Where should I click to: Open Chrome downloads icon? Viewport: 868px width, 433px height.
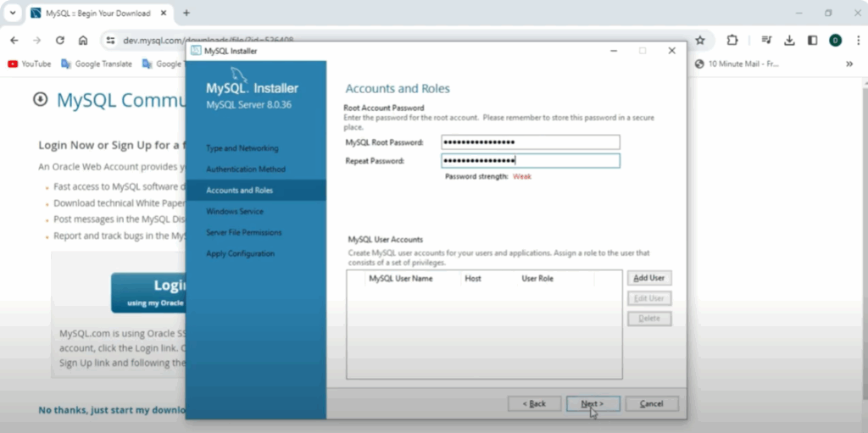[789, 41]
